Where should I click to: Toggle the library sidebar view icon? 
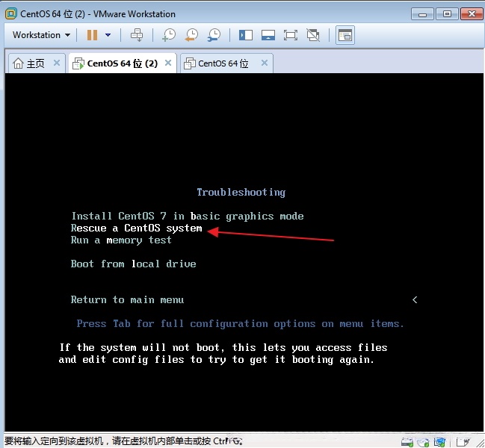click(x=246, y=35)
